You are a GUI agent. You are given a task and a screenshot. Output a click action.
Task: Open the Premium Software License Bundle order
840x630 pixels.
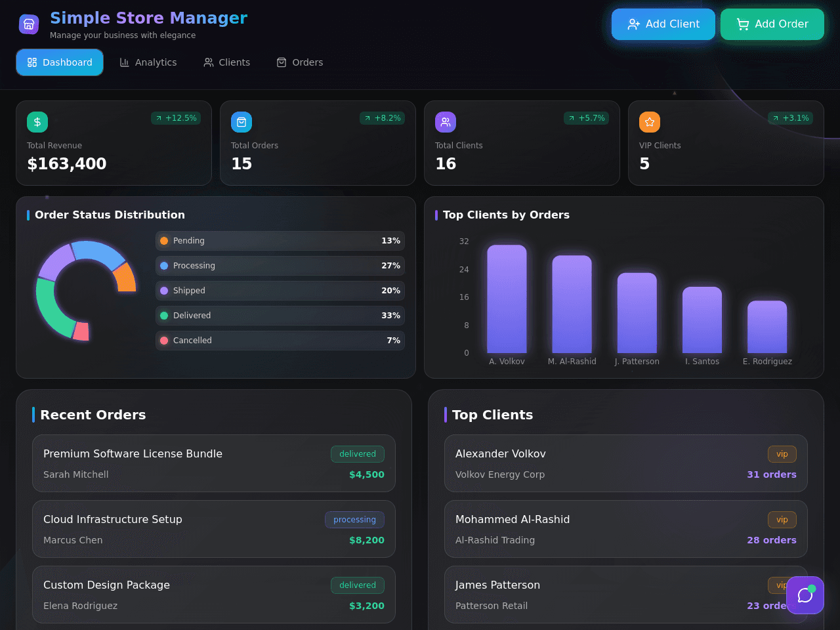214,463
